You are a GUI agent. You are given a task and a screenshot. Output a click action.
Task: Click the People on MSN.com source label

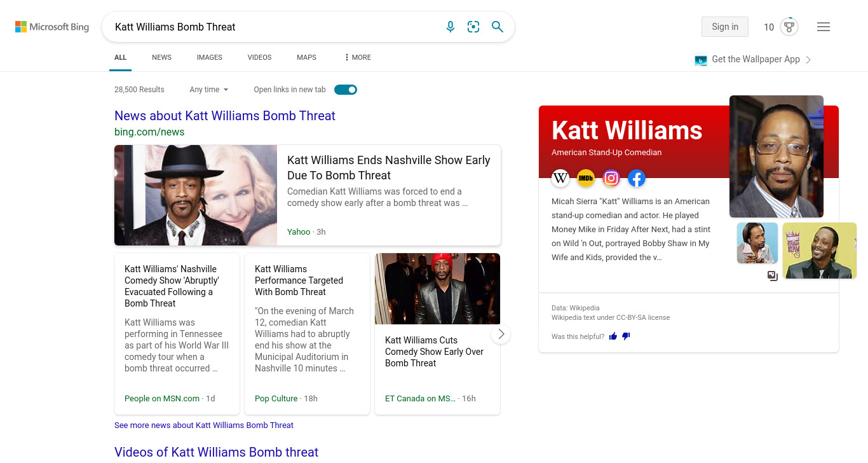coord(162,399)
